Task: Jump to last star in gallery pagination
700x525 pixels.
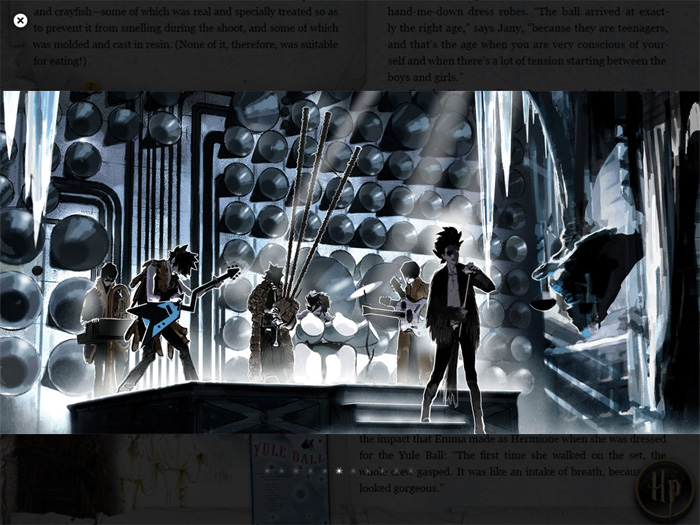Action: pyautogui.click(x=411, y=471)
